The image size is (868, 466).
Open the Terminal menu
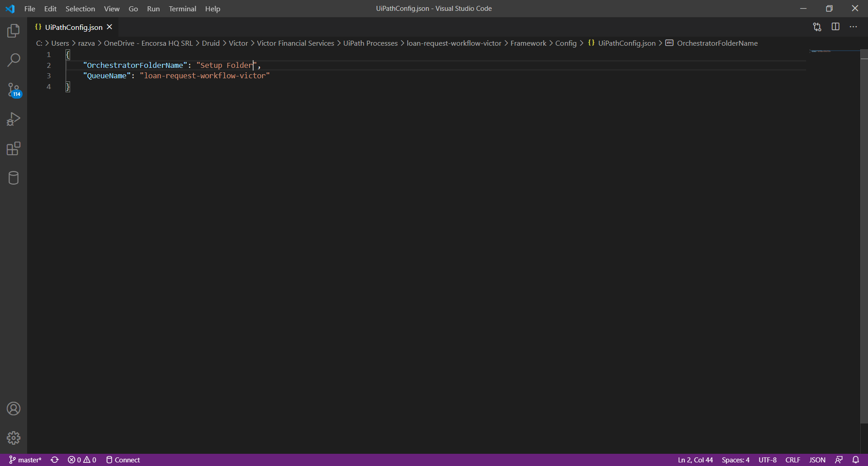coord(182,9)
